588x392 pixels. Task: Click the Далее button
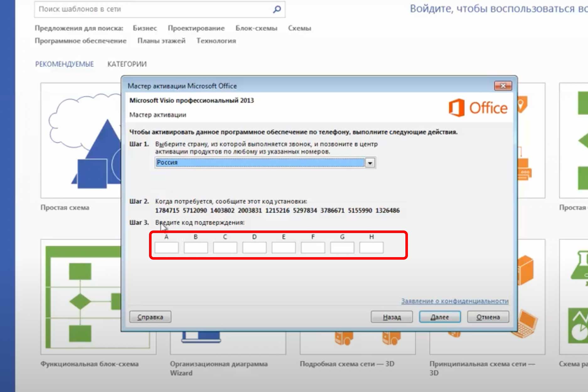(440, 317)
